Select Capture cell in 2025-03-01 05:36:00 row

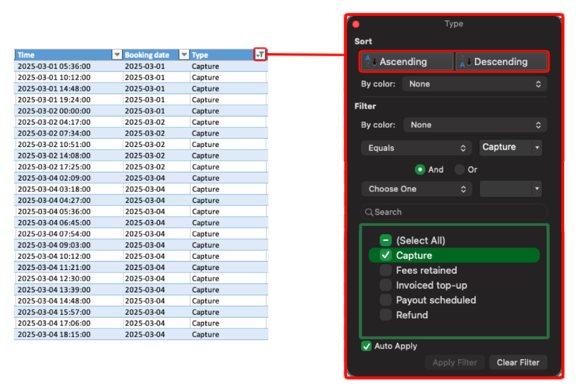tap(229, 66)
